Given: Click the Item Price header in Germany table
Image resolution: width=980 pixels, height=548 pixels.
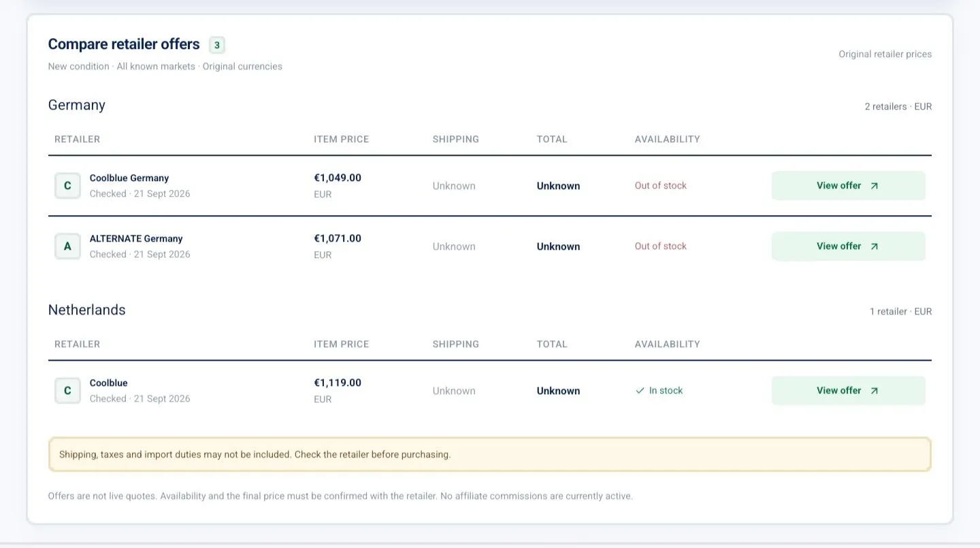Looking at the screenshot, I should (x=341, y=139).
